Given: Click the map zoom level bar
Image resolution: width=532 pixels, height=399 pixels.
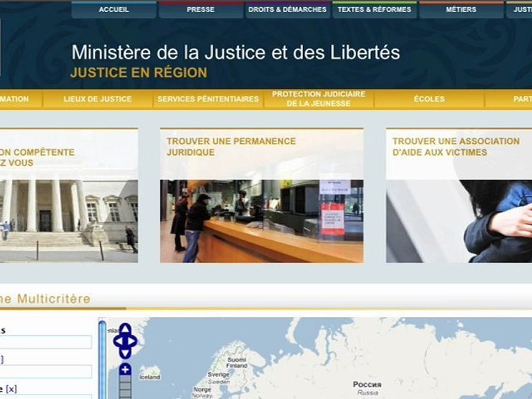Looking at the screenshot, I should pyautogui.click(x=125, y=387).
